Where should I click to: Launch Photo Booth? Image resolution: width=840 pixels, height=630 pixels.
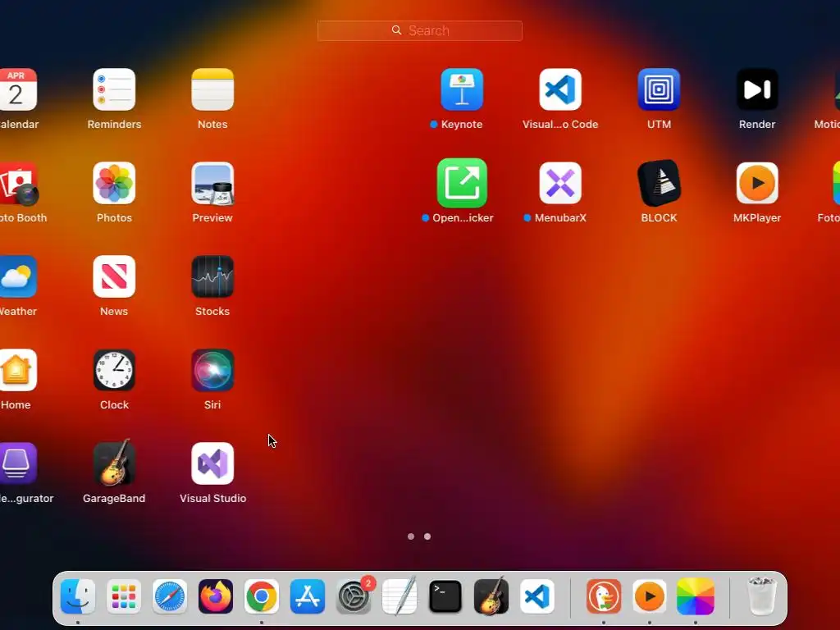click(x=18, y=185)
